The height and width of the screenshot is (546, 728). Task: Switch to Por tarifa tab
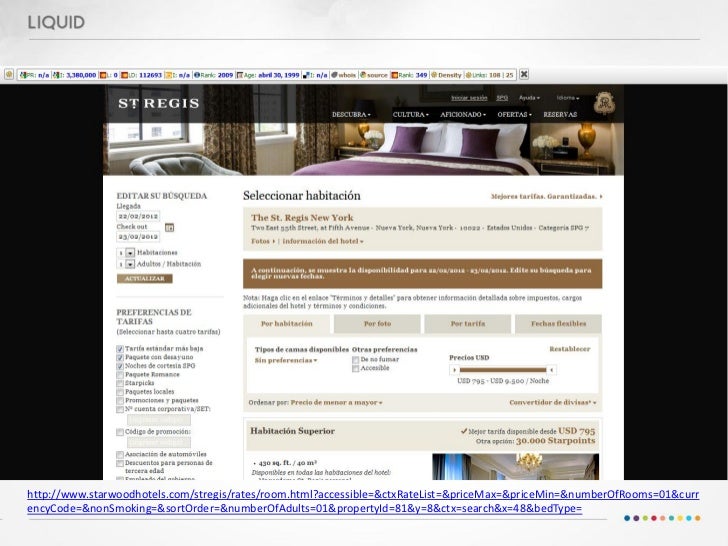(468, 324)
